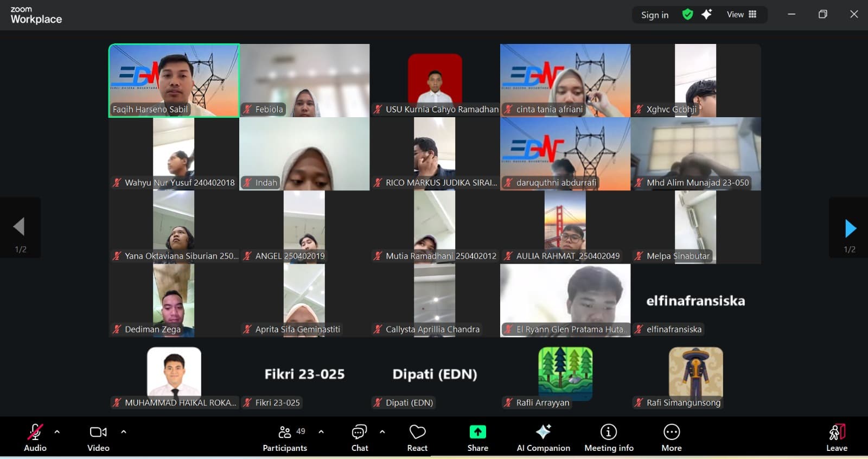
Task: Click the green encryption shield icon
Action: (687, 15)
